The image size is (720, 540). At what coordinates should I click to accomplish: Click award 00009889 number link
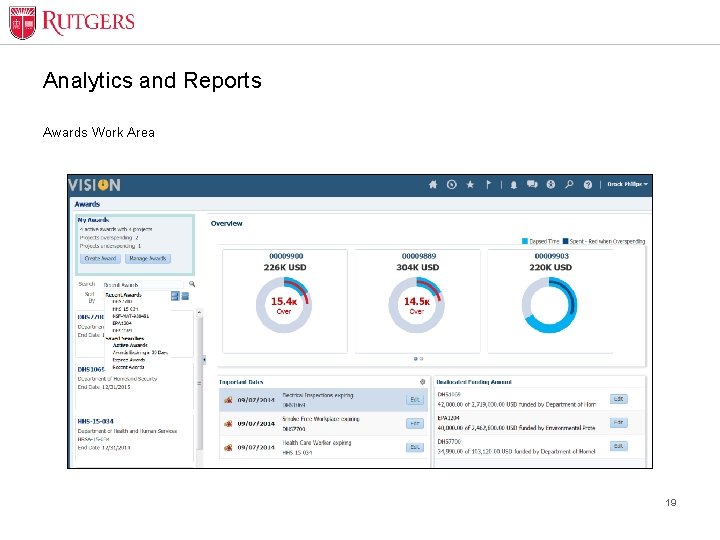pos(419,256)
